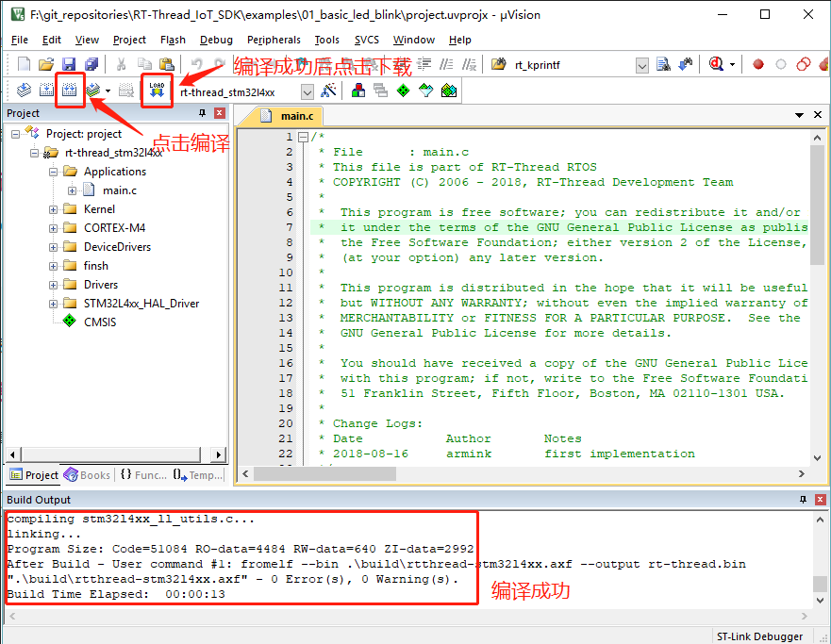Expand the finsh folder
The image size is (831, 644).
pos(53,266)
